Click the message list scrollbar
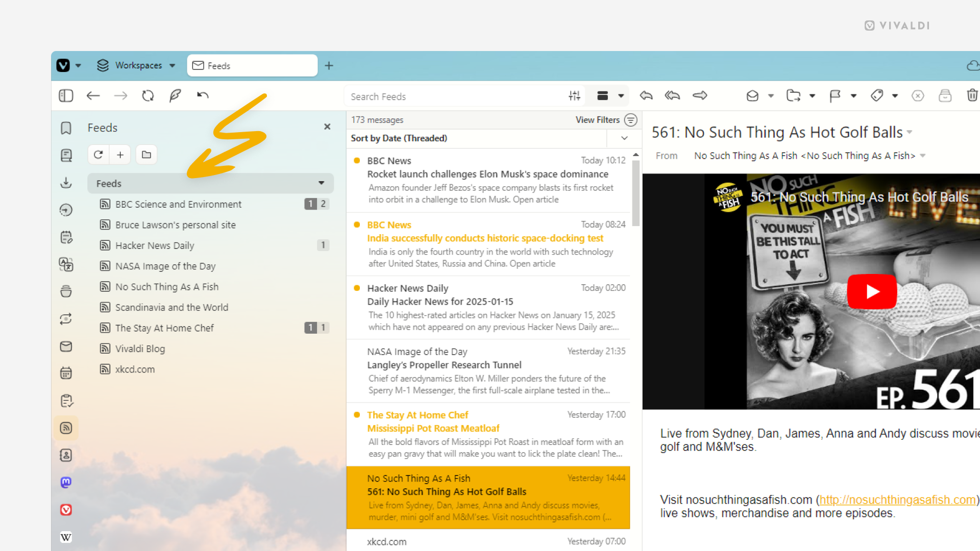Viewport: 980px width, 551px height. coord(635,194)
